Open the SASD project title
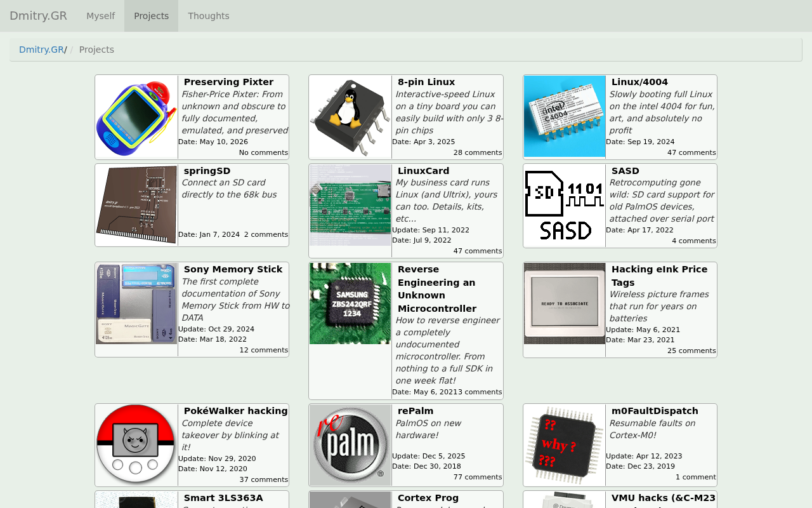Viewport: 812px width, 508px height. pos(625,171)
